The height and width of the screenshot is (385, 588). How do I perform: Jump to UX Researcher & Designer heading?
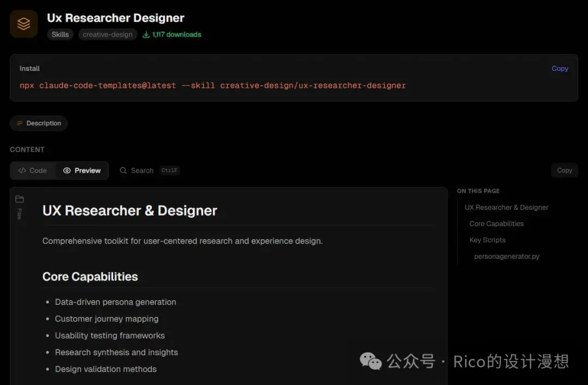pyautogui.click(x=506, y=207)
